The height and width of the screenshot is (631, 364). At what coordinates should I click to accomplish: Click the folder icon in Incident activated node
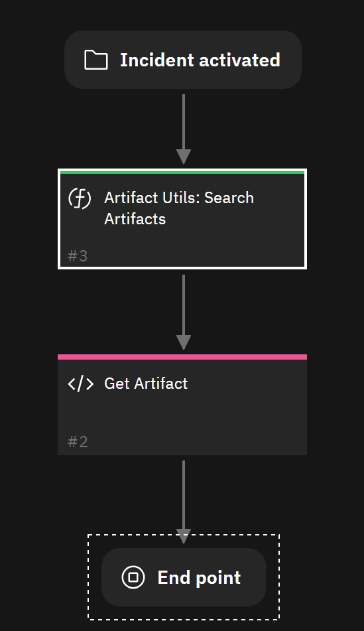click(95, 60)
